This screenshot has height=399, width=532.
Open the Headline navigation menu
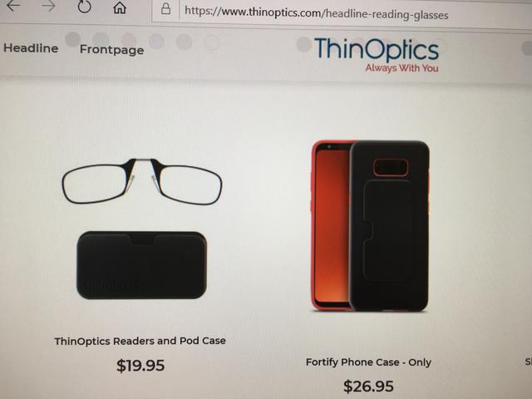(x=31, y=48)
